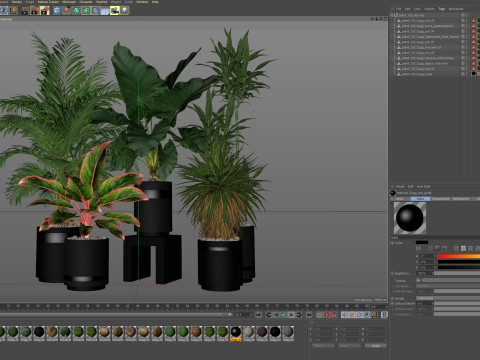Image resolution: width=480 pixels, height=360 pixels.
Task: Open the Render Settings clapperboard icon
Action: (45, 11)
